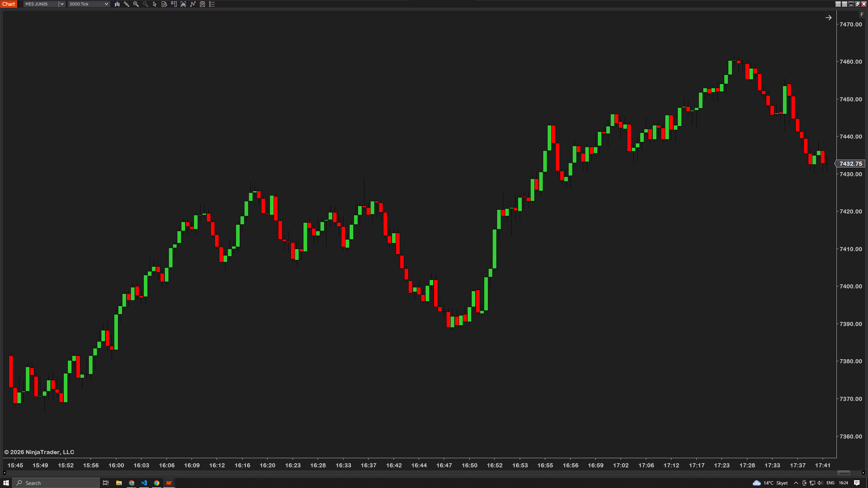The image size is (868, 488).
Task: Open the Indicators line-graph icon
Action: click(193, 4)
